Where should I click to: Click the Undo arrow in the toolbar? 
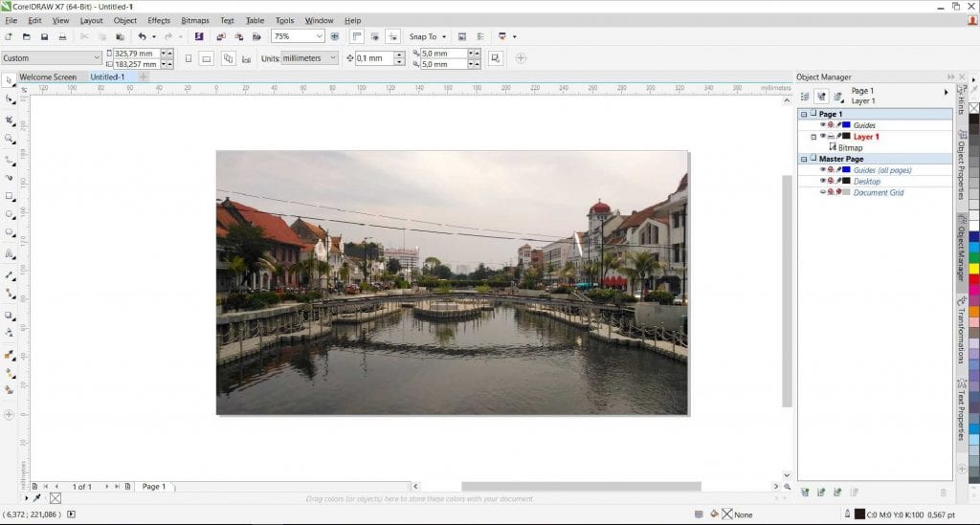pos(142,36)
